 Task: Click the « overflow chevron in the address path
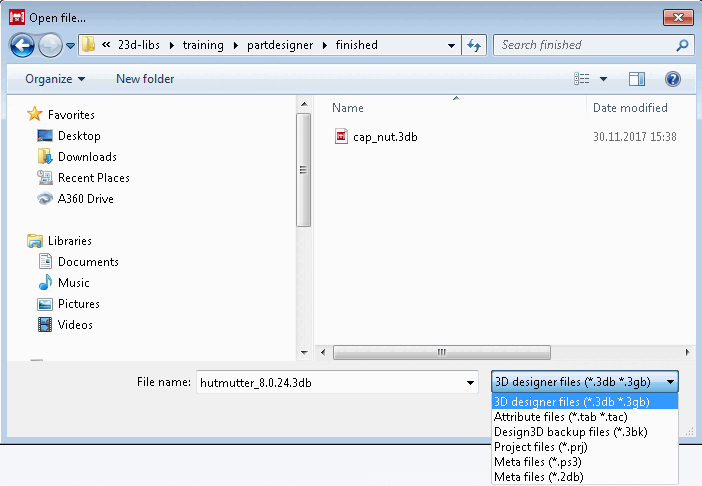pos(106,45)
